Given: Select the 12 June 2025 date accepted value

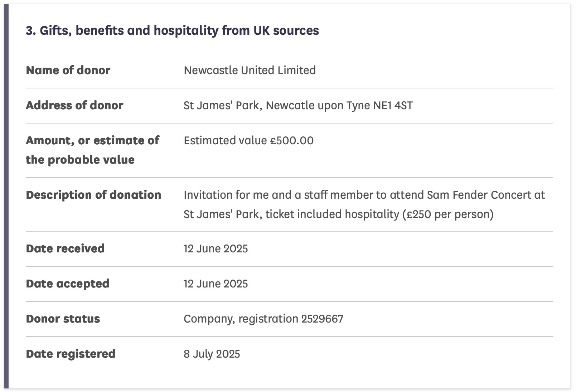Looking at the screenshot, I should tap(216, 284).
